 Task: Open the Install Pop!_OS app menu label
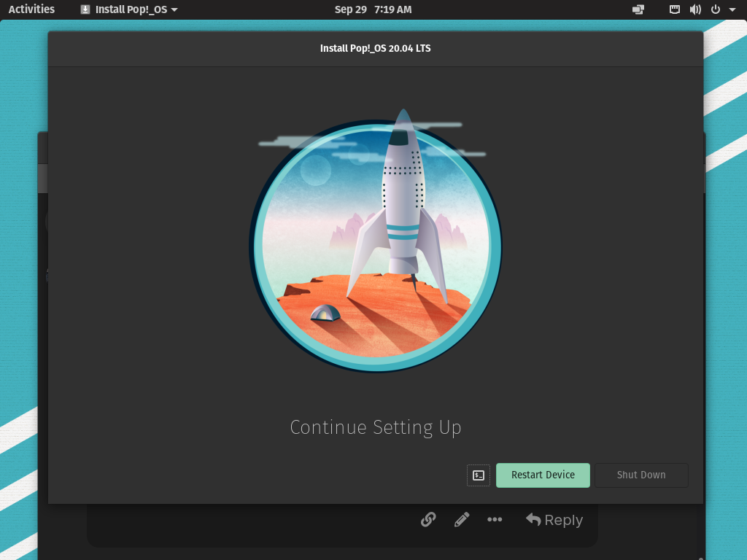pos(131,9)
